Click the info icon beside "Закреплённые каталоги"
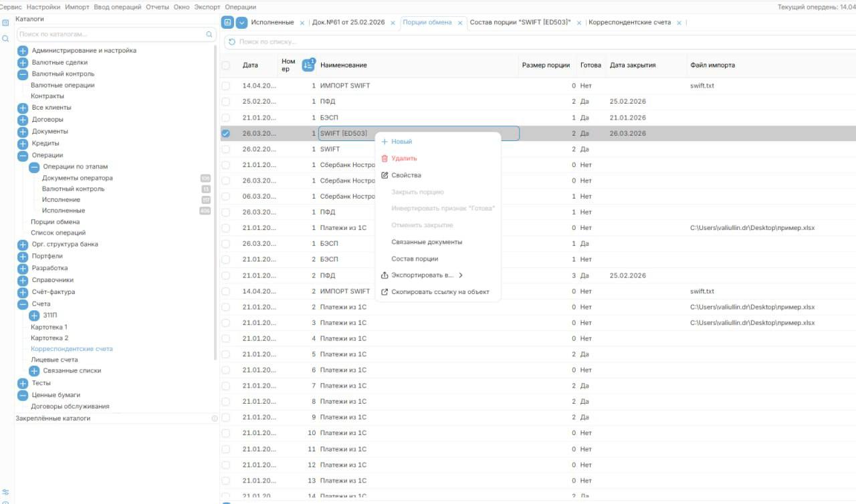Screen dimensions: 856x504 pos(215,418)
